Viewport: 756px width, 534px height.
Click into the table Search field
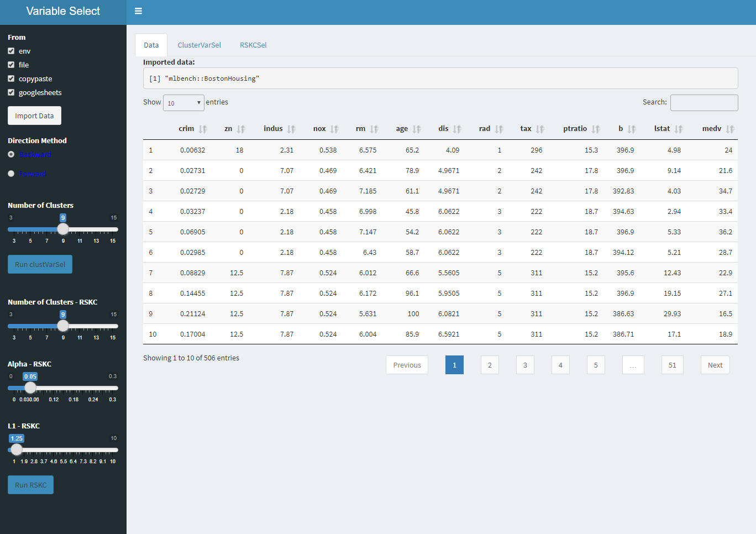tap(704, 103)
